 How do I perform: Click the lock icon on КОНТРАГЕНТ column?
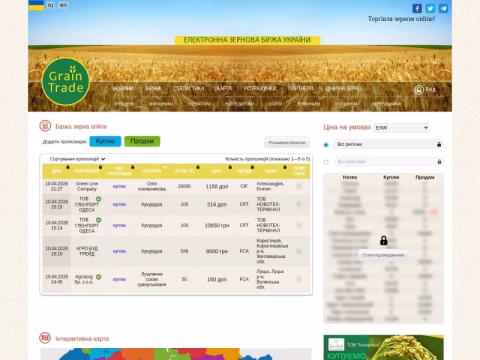click(x=100, y=167)
